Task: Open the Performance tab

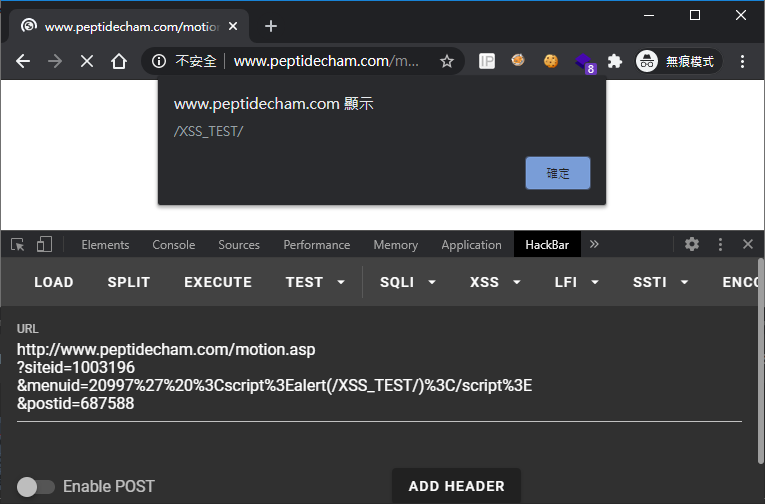Action: coord(317,244)
